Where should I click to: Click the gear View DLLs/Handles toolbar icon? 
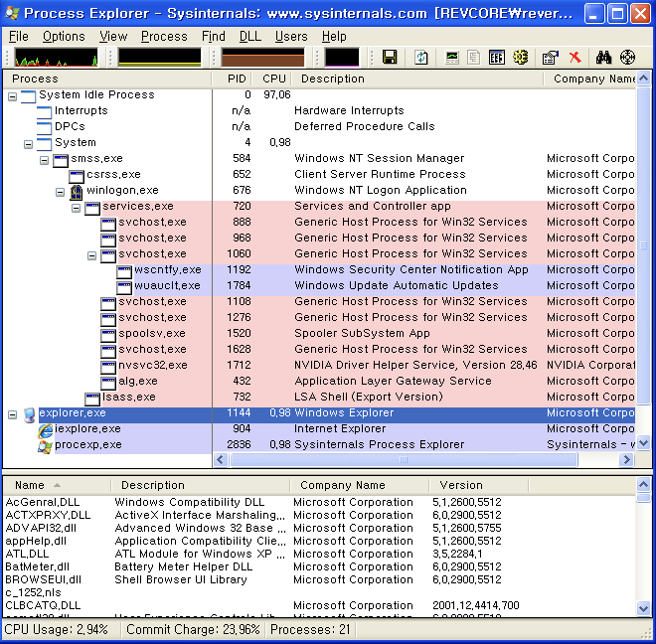pos(521,57)
